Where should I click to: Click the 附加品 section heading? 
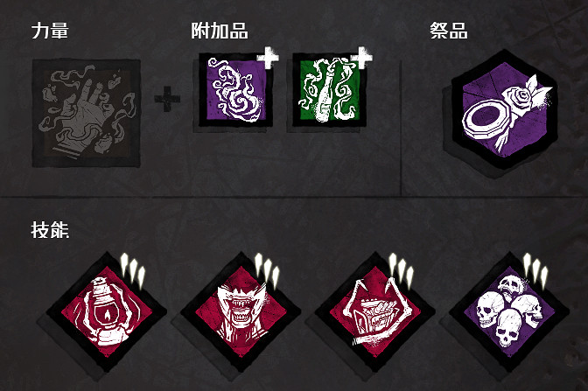tap(220, 31)
